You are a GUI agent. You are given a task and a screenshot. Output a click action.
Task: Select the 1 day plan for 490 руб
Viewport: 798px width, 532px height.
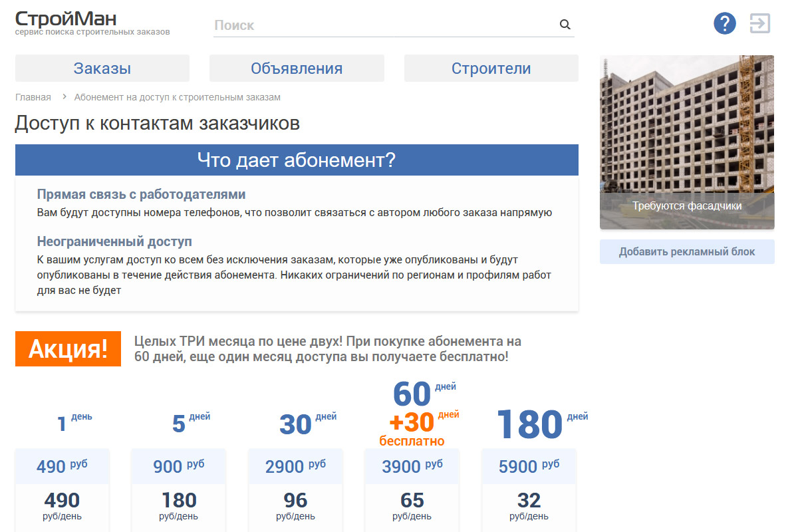click(62, 467)
